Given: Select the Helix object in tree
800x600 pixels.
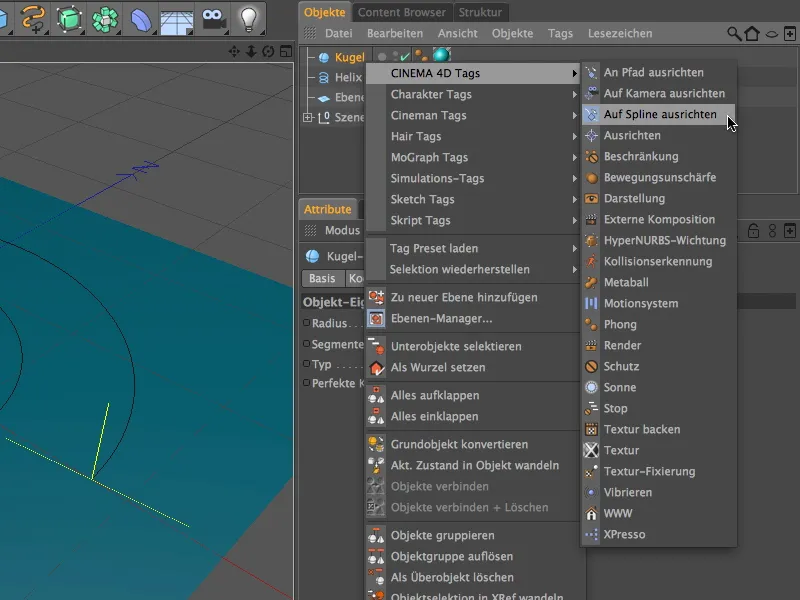Looking at the screenshot, I should point(348,78).
